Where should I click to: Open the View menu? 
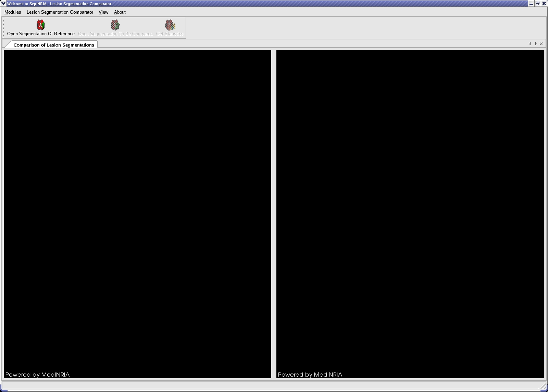coord(103,12)
